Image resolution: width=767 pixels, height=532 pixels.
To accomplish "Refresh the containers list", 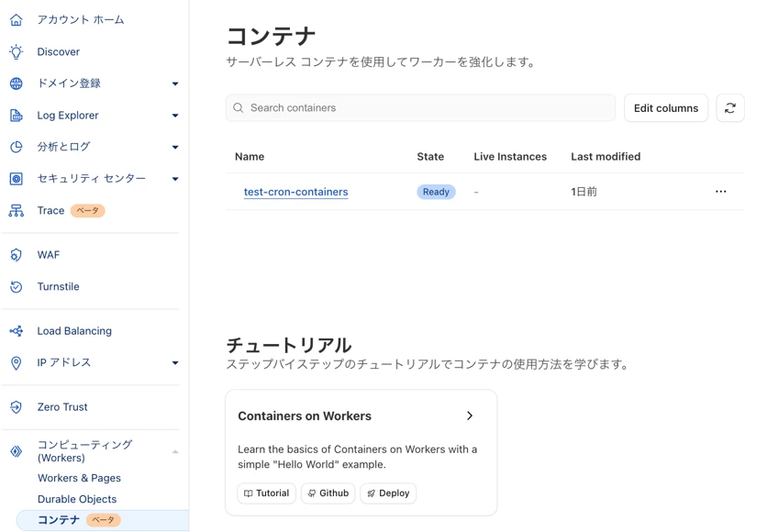I will pyautogui.click(x=730, y=108).
